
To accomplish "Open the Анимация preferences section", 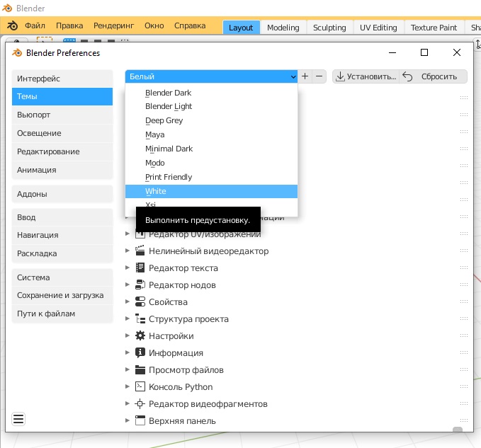I will click(62, 170).
